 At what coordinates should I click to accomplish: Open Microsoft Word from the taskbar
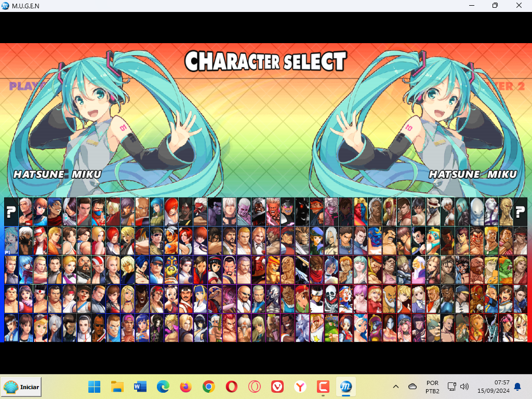pyautogui.click(x=140, y=387)
